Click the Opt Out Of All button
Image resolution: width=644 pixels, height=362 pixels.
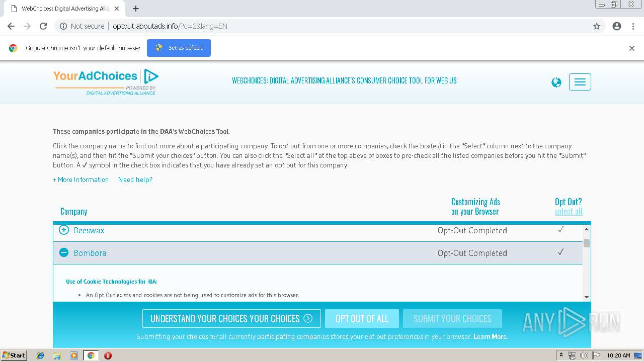pos(362,318)
